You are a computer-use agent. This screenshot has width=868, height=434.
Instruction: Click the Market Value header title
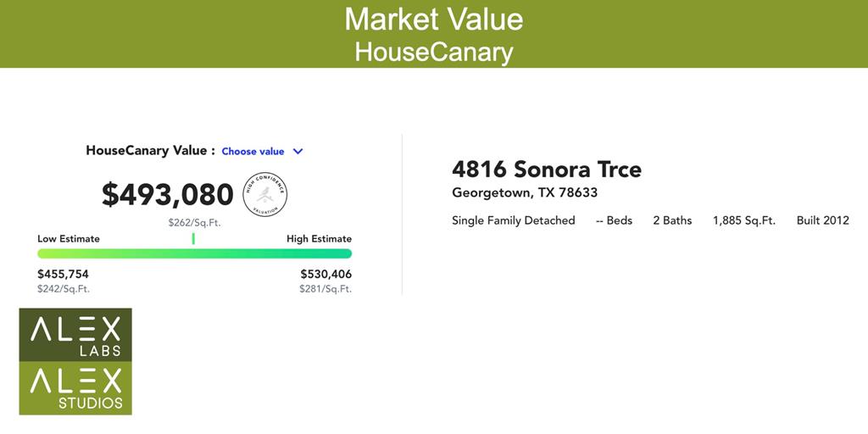[x=433, y=19]
